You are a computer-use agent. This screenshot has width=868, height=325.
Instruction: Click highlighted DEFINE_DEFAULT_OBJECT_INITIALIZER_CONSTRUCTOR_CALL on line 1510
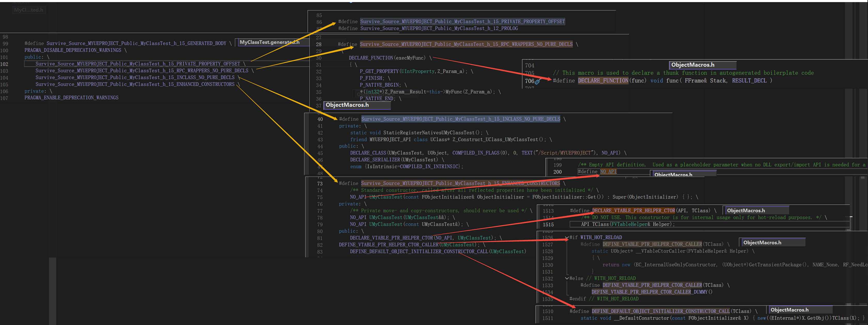661,311
